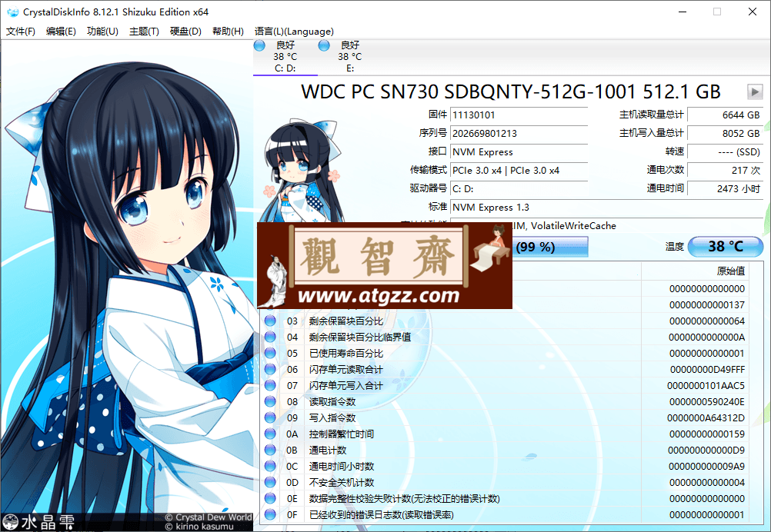The height and width of the screenshot is (532, 771).
Task: Select the 读取指令数 attribute row
Action: tap(505, 401)
